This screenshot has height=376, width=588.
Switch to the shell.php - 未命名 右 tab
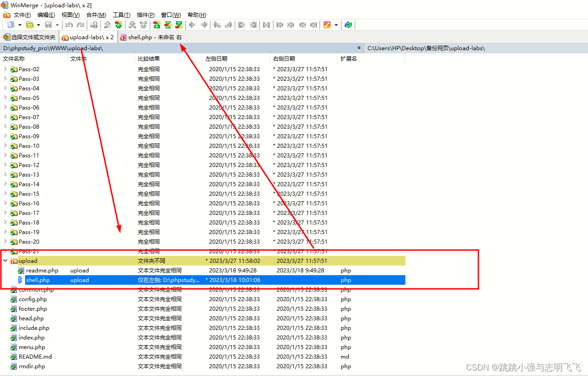tap(151, 37)
